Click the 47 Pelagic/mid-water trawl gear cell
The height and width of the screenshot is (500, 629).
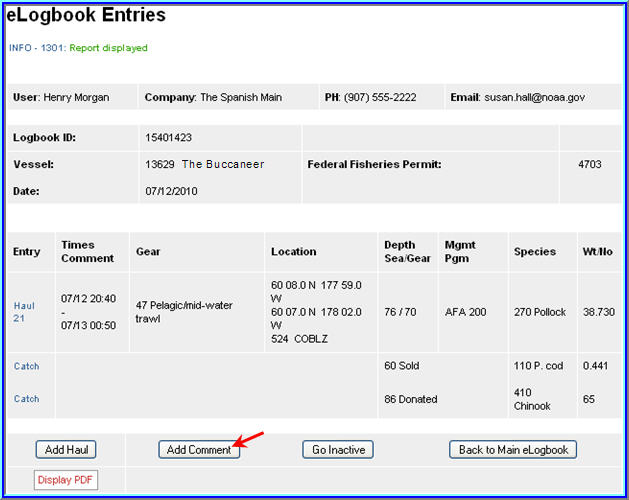click(x=184, y=311)
